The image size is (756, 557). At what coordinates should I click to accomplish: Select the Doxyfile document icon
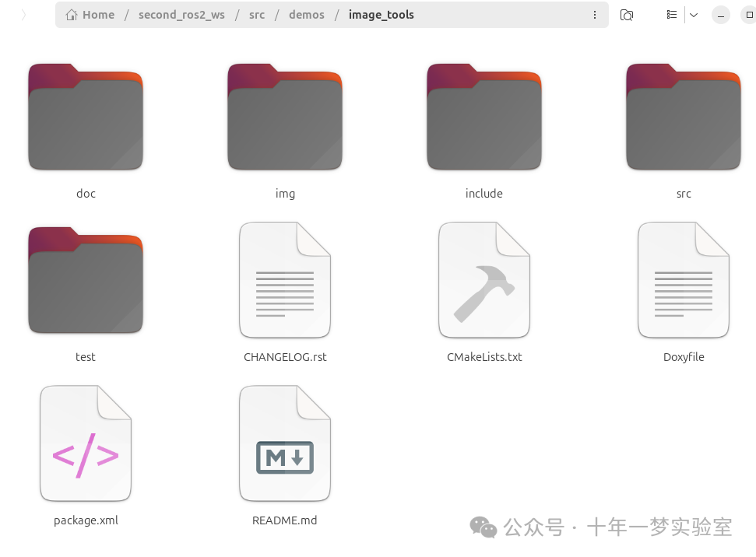click(x=683, y=280)
